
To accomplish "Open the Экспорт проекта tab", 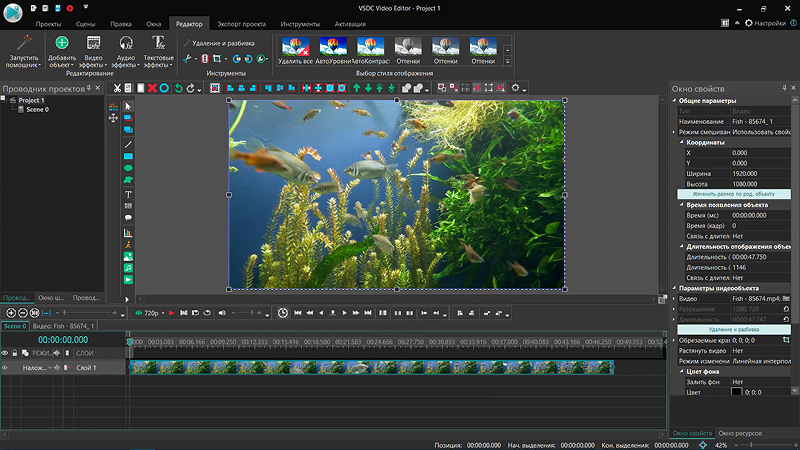I will [x=241, y=24].
